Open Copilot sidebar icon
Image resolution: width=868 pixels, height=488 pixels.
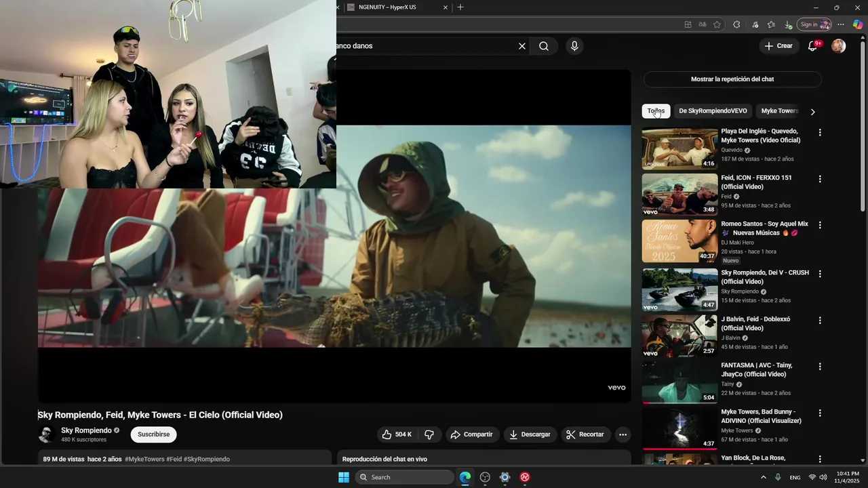858,24
